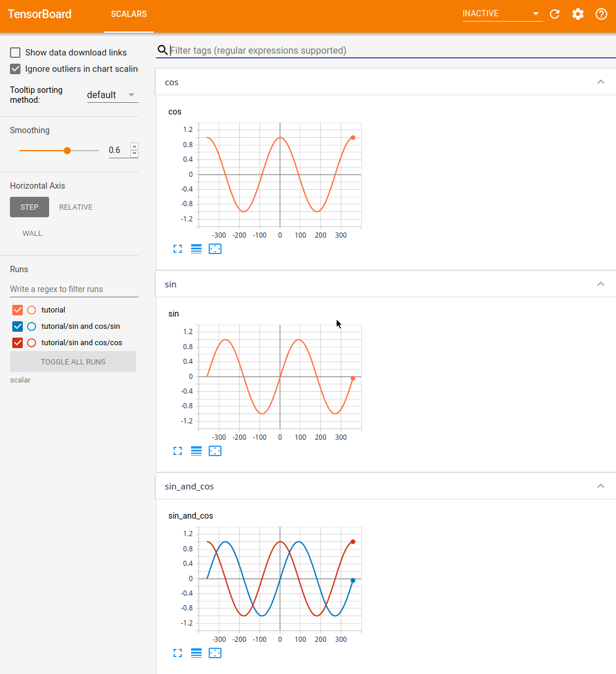The image size is (616, 674).
Task: Click the refresh data icon
Action: [x=554, y=14]
